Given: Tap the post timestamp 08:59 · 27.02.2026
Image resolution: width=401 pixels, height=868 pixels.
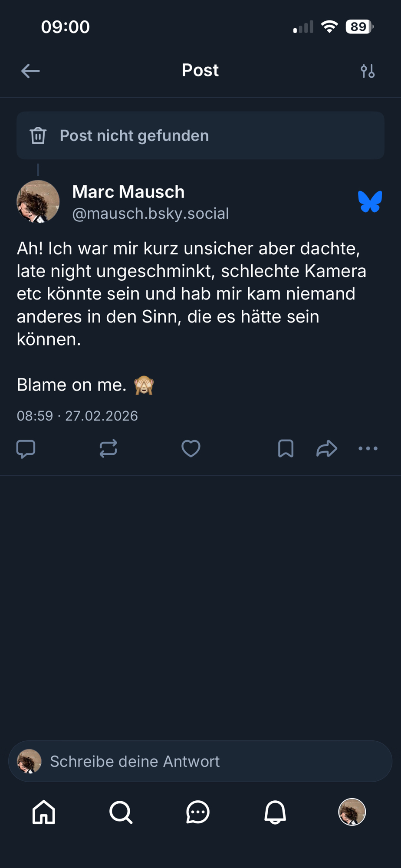Looking at the screenshot, I should point(77,416).
